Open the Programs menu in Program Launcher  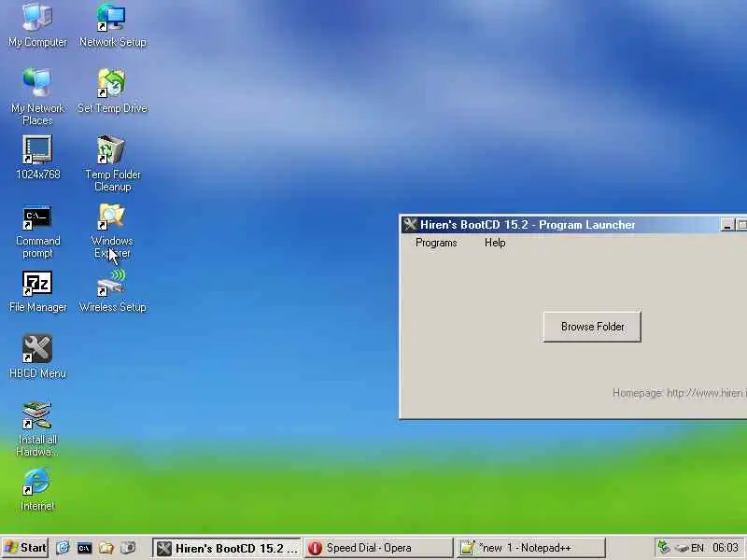pos(436,243)
